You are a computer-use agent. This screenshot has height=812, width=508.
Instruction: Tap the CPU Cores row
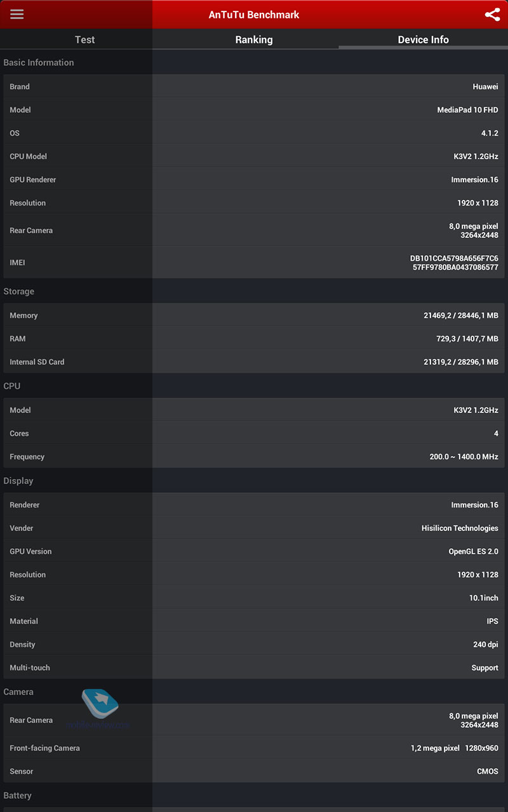tap(254, 433)
